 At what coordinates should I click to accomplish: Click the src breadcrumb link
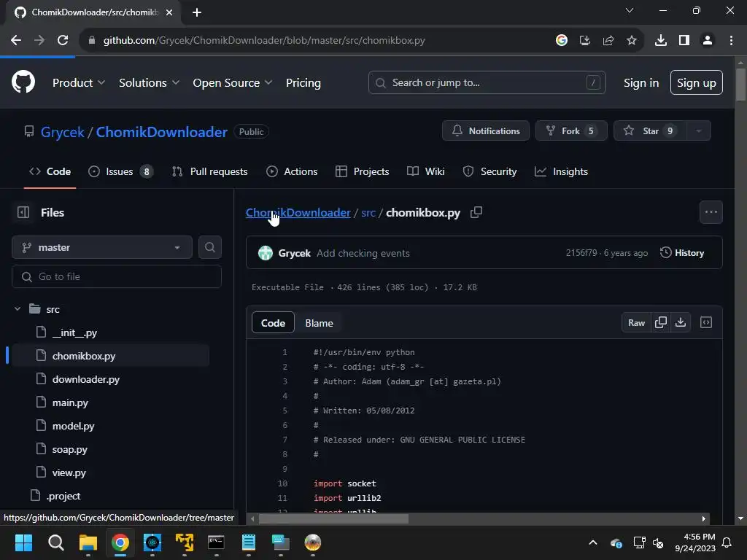click(x=368, y=213)
